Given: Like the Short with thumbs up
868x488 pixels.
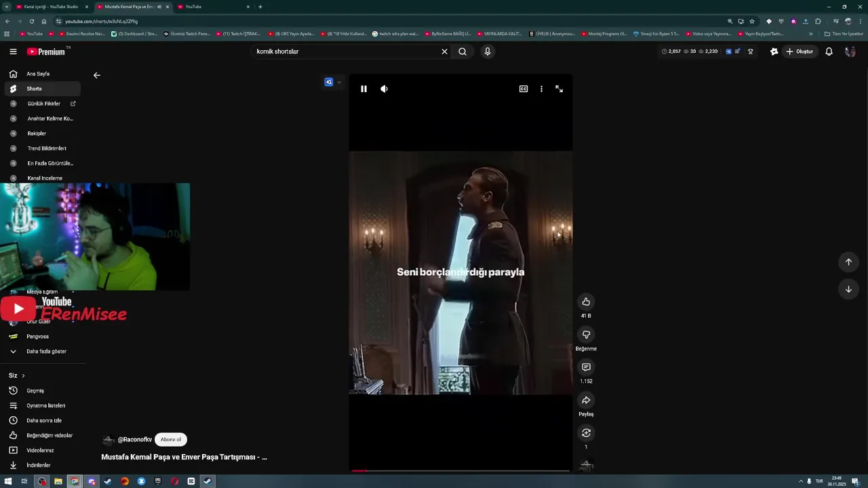Looking at the screenshot, I should pyautogui.click(x=586, y=302).
